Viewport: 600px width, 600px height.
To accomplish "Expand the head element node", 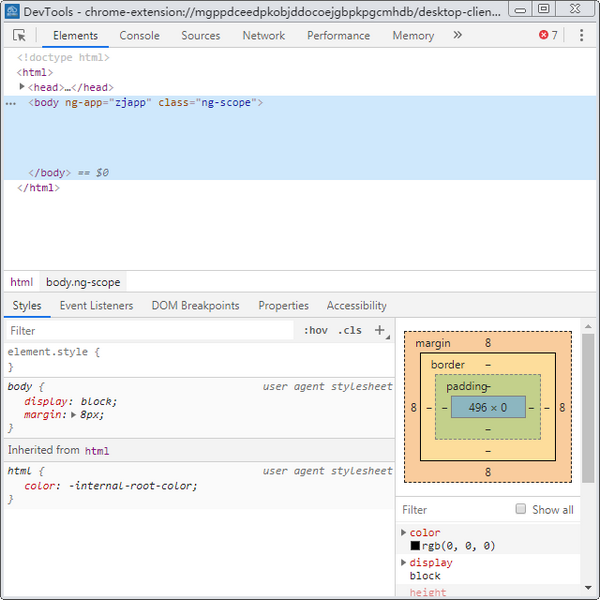I will 23,87.
